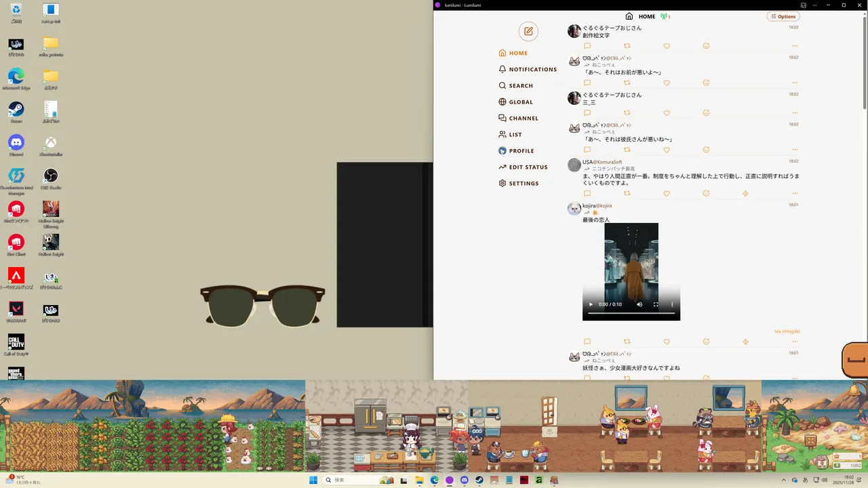Mute the video volume

639,304
